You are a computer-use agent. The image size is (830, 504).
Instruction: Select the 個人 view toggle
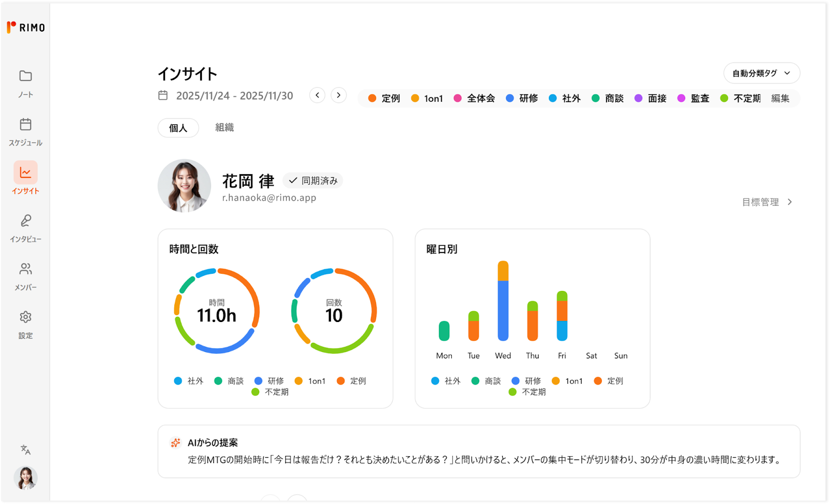tap(178, 128)
